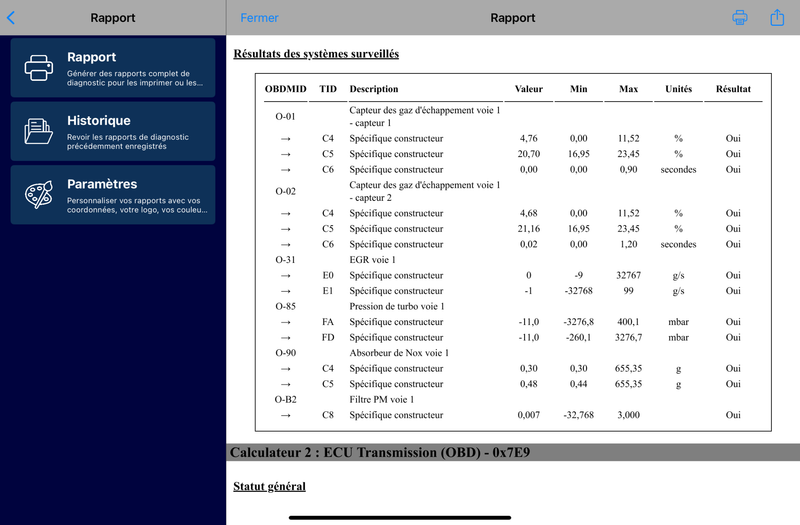The image size is (800, 525).
Task: Click the palette icon on Paramètres card
Action: [x=39, y=195]
